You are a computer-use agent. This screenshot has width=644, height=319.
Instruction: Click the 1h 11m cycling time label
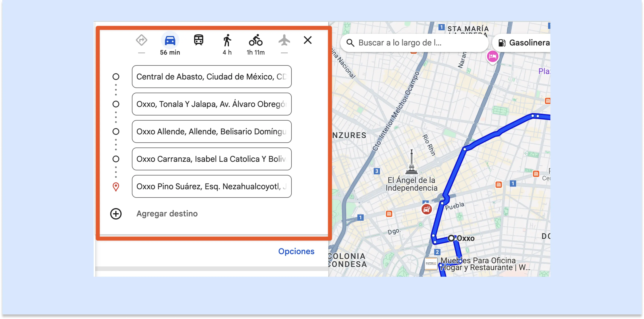[x=256, y=52]
